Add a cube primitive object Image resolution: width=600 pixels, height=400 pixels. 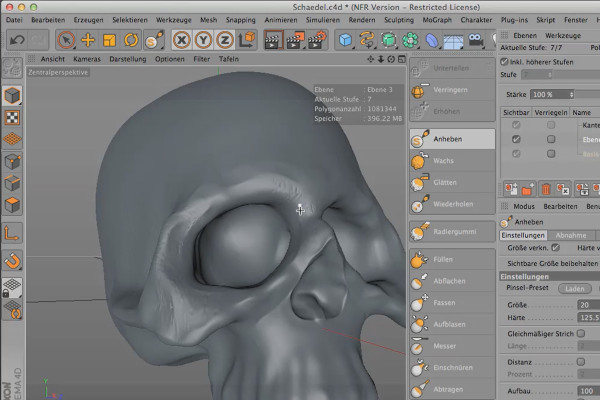[346, 40]
